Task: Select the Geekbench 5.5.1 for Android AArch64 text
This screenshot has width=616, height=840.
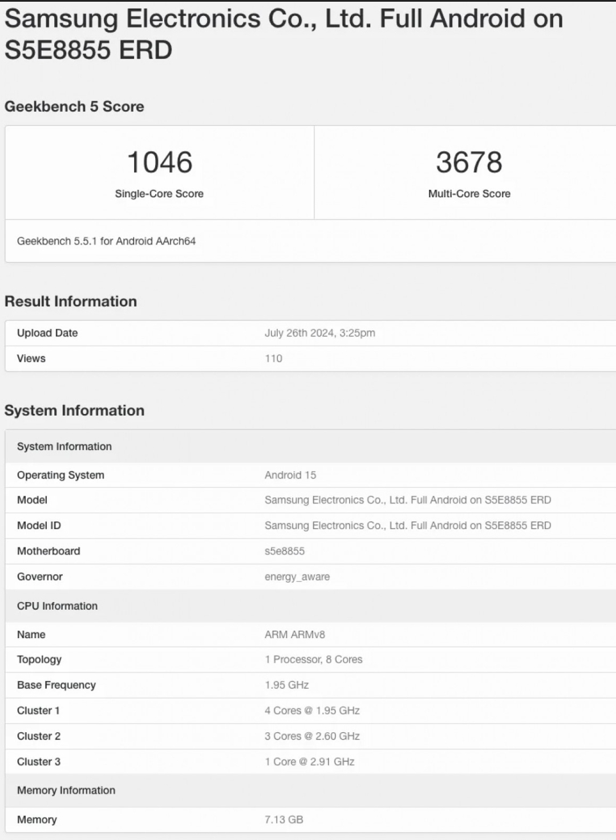Action: pos(106,241)
